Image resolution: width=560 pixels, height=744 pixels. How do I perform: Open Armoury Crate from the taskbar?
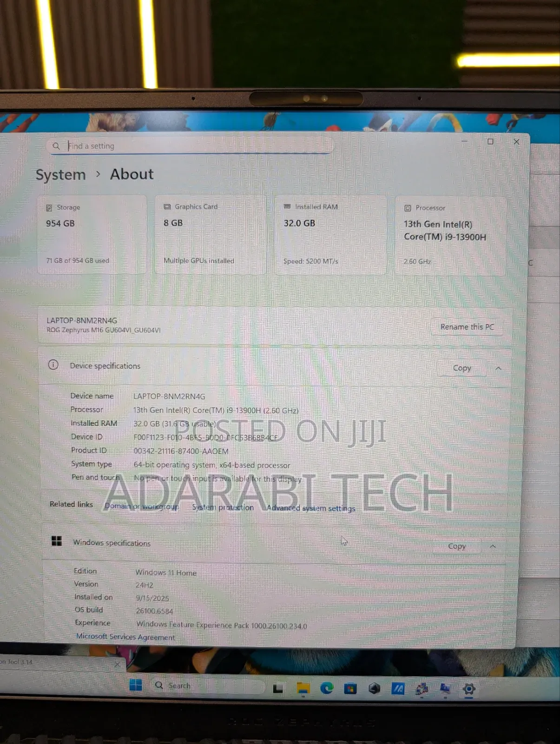(x=374, y=689)
